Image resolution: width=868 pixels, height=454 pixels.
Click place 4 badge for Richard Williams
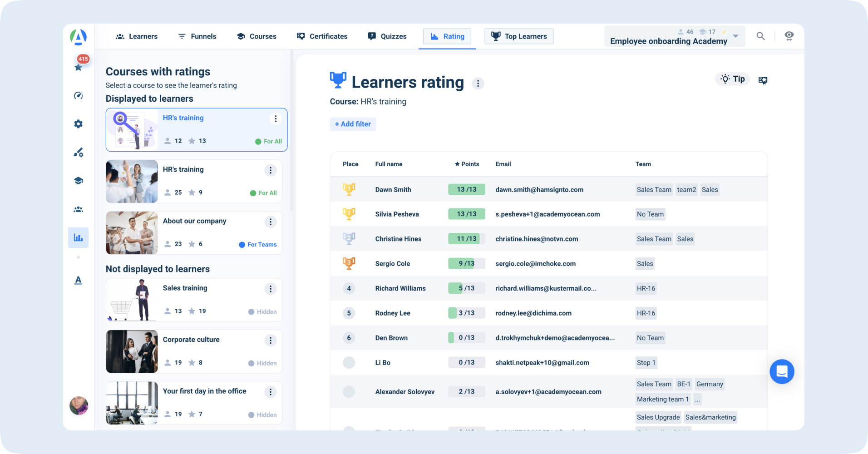[x=349, y=288]
